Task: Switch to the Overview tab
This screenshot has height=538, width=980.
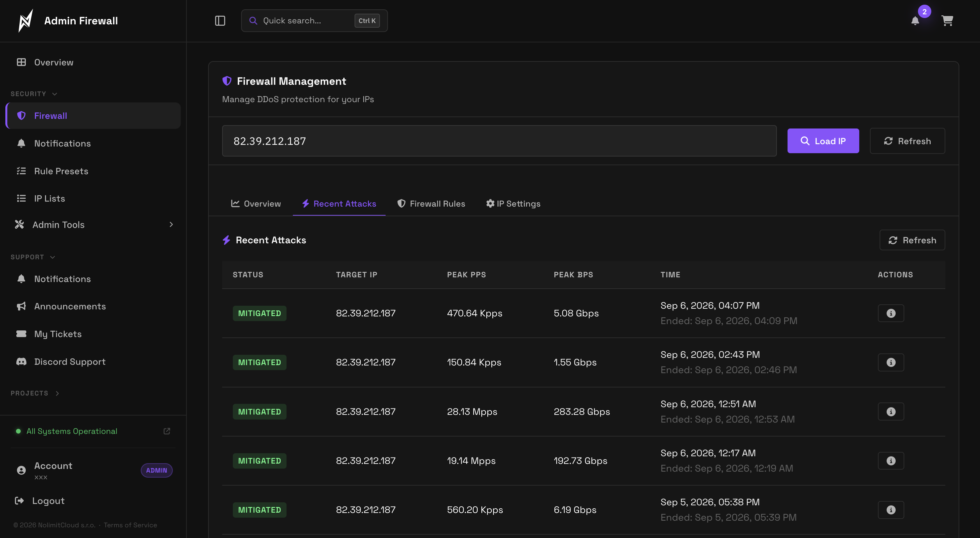Action: (x=256, y=204)
